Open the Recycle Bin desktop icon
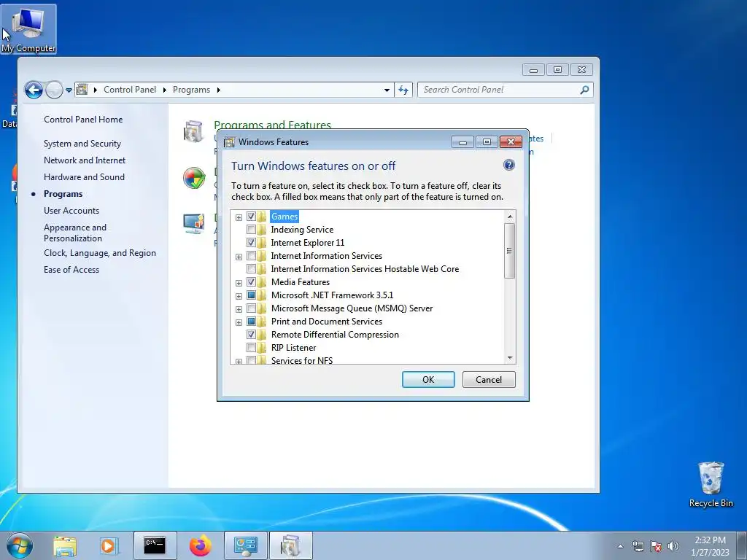747x560 pixels. pyautogui.click(x=711, y=484)
